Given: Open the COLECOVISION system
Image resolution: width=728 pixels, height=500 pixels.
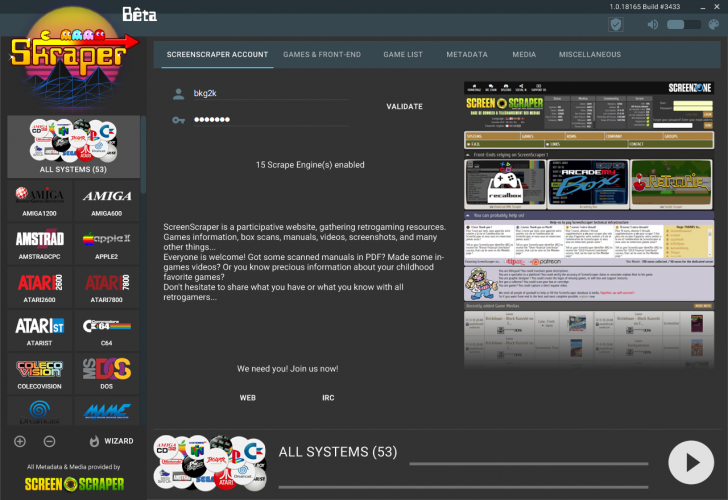Looking at the screenshot, I should (x=39, y=374).
